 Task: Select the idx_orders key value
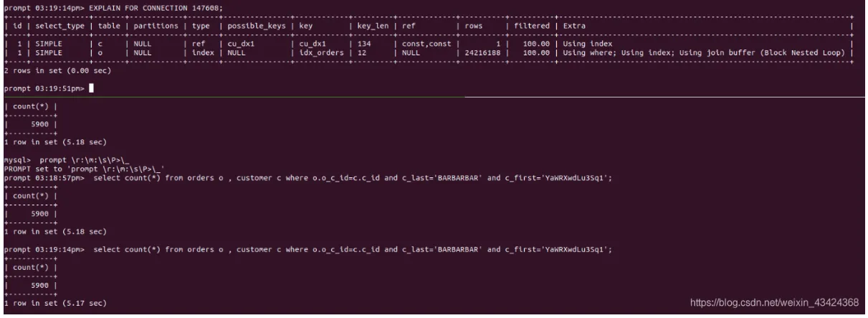[x=318, y=53]
